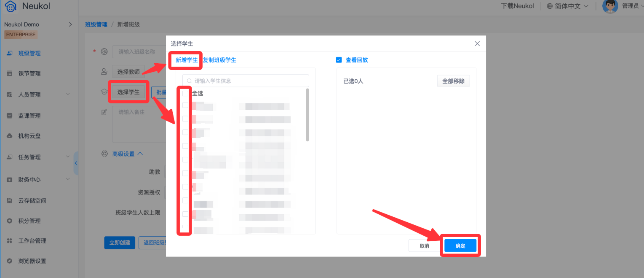Click the Neukol logo icon
The image size is (644, 278).
(11, 6)
